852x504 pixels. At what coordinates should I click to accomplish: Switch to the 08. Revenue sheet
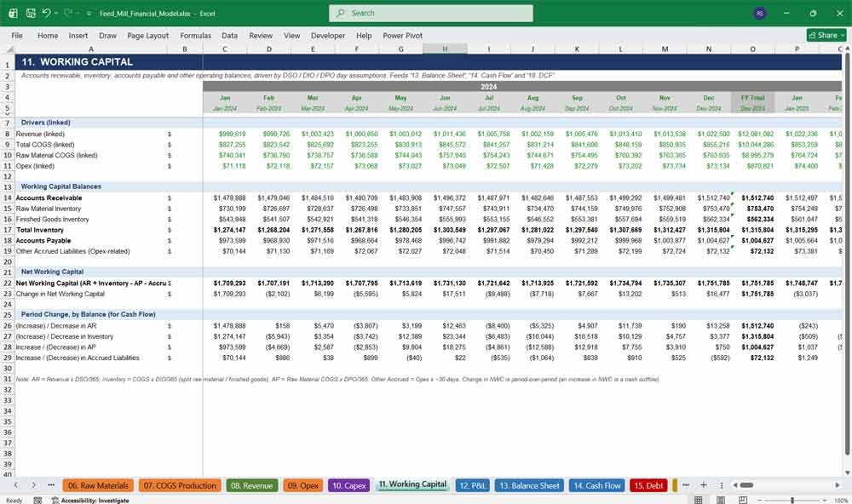click(251, 485)
